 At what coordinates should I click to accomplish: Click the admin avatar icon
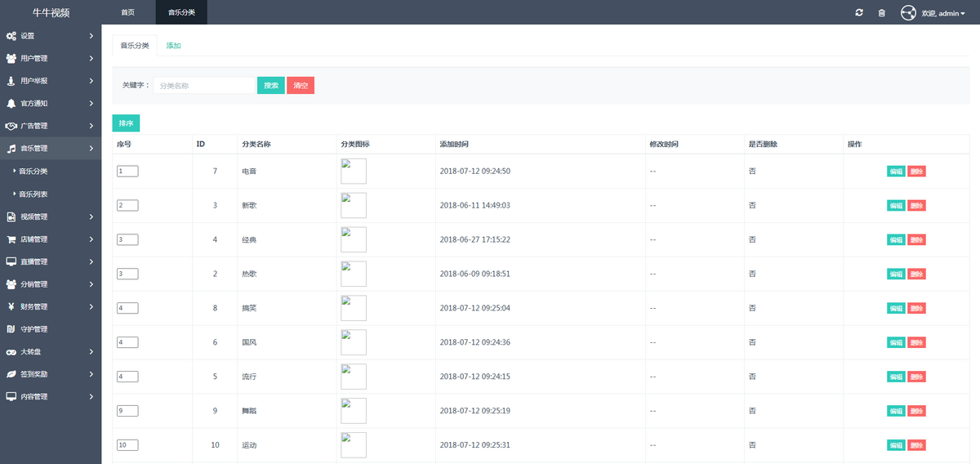(x=908, y=12)
